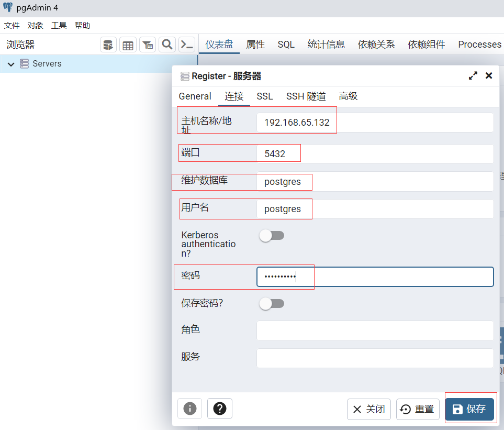This screenshot has width=504, height=430.
Task: Open the 仪表盘 (Dashboard) panel tab
Action: pos(219,45)
